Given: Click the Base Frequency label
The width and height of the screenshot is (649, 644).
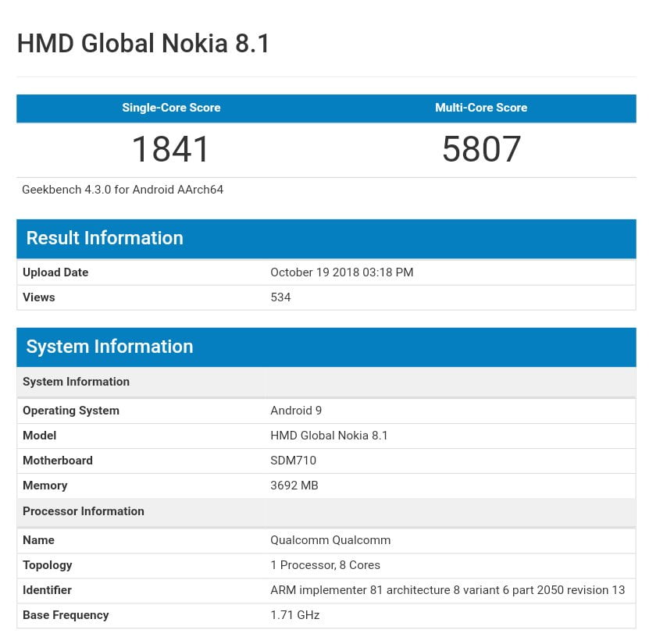Looking at the screenshot, I should [66, 615].
